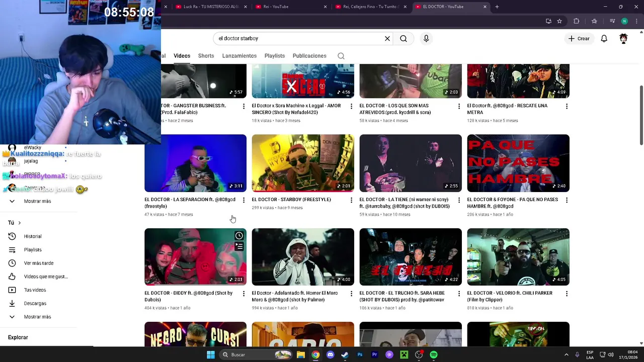Open File Explorer from the taskbar
The height and width of the screenshot is (362, 644).
[300, 354]
